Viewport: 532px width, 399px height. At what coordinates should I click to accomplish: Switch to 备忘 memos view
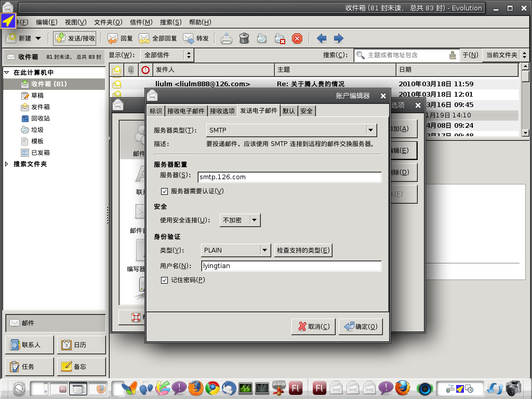tap(82, 367)
